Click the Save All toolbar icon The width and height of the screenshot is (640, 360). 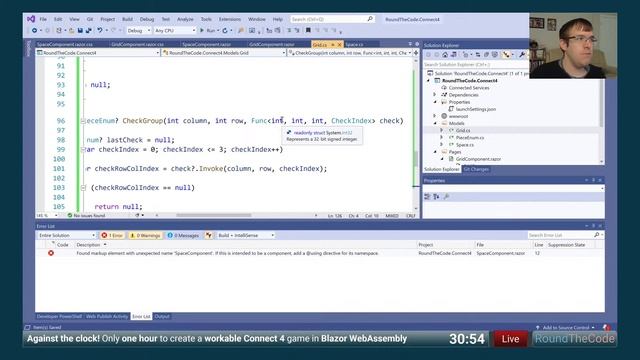88,31
